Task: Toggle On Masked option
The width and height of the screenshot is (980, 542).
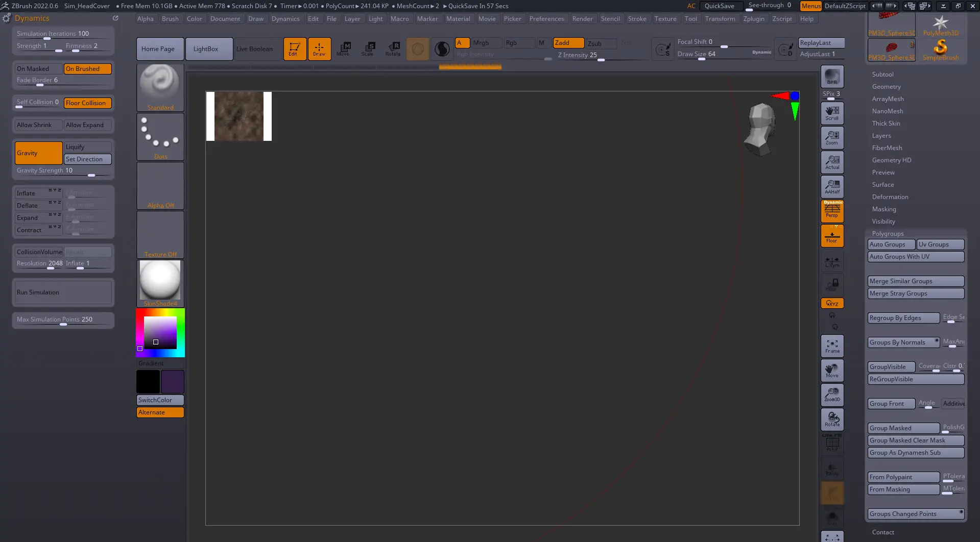Action: [x=38, y=69]
